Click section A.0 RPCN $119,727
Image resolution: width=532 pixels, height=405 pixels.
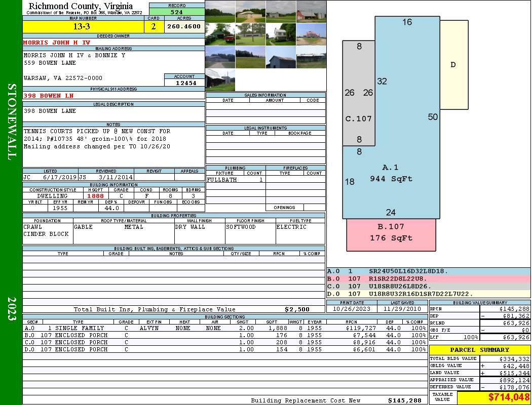click(x=361, y=328)
